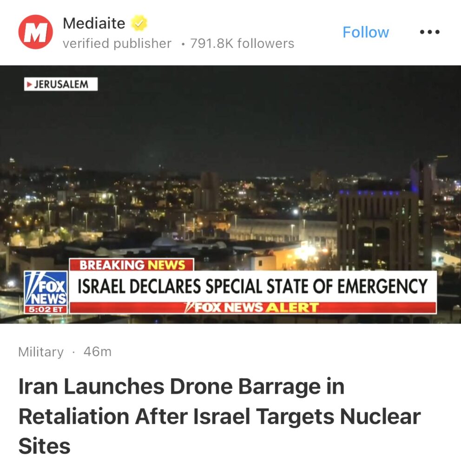Tap the red arrow beside the JERUSALEM label
Viewport: 461px width, 476px height.
coord(29,84)
